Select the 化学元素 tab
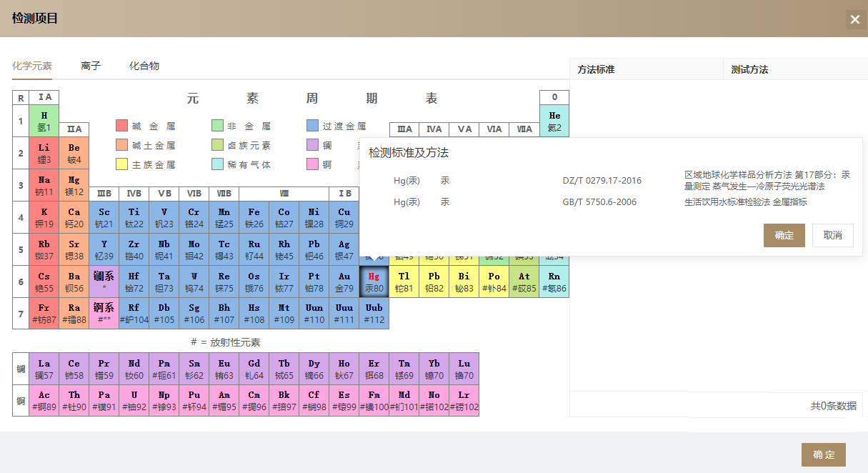The image size is (868, 473). [32, 66]
